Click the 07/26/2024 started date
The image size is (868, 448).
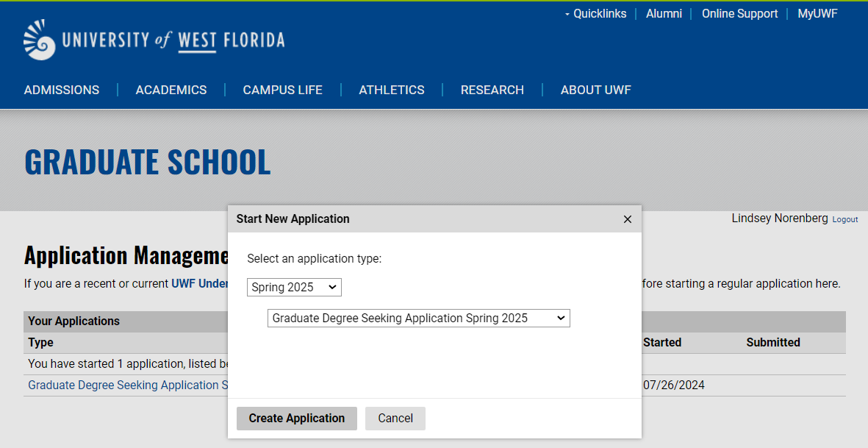click(x=674, y=385)
